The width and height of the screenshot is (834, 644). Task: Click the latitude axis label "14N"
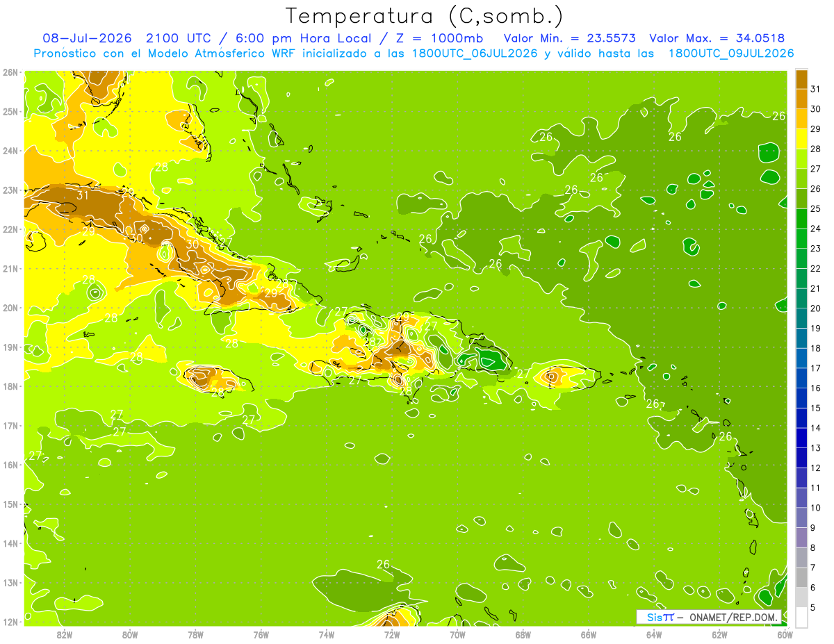click(x=10, y=543)
